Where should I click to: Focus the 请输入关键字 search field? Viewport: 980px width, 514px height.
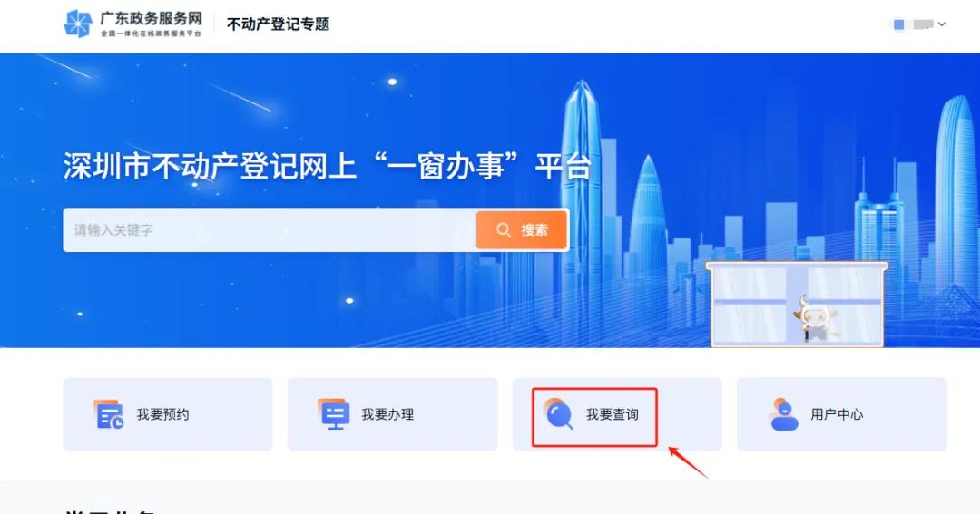pos(269,230)
